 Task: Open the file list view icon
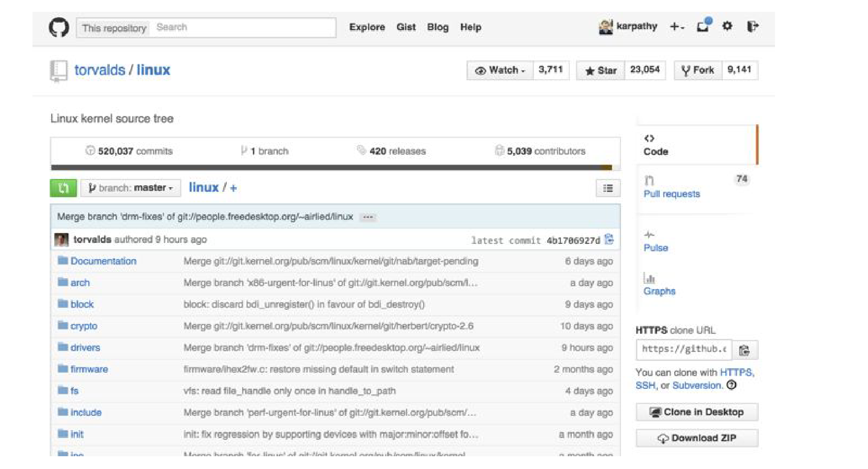coord(608,188)
